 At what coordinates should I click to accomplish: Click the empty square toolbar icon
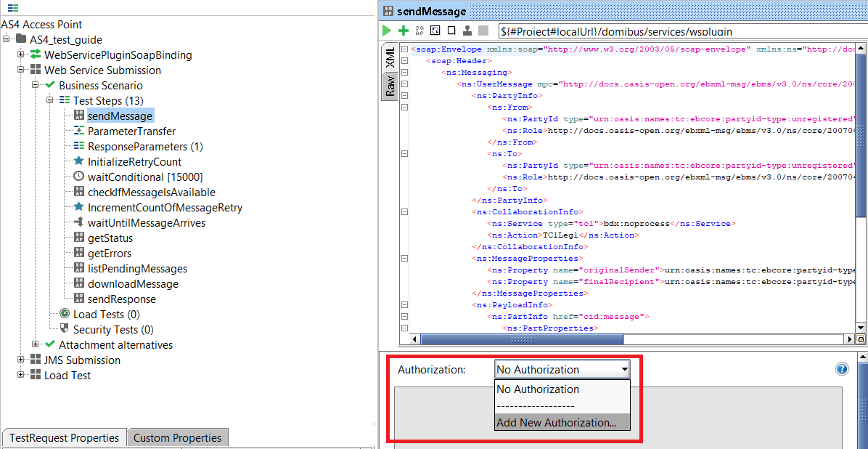(x=451, y=31)
